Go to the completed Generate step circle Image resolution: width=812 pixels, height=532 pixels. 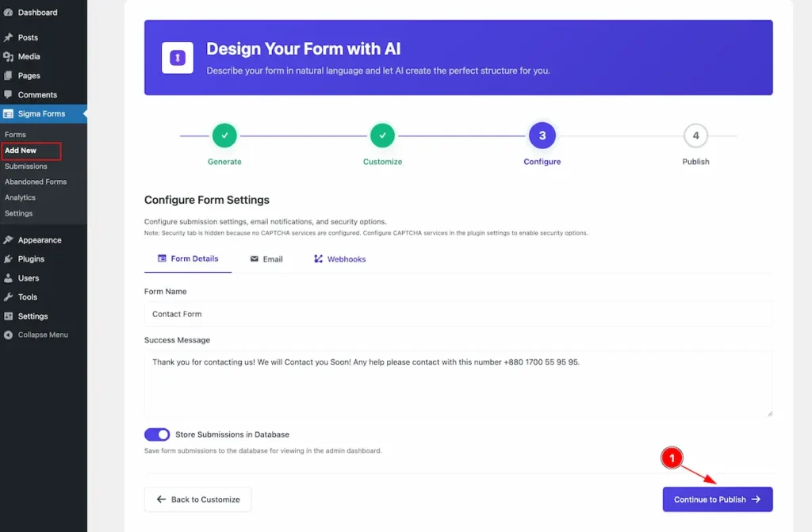click(224, 136)
